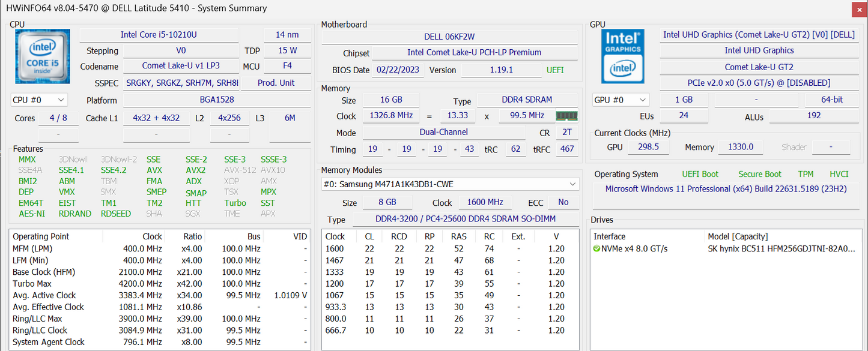The height and width of the screenshot is (351, 868).
Task: Click the Interface column header in Drives
Action: pos(648,236)
